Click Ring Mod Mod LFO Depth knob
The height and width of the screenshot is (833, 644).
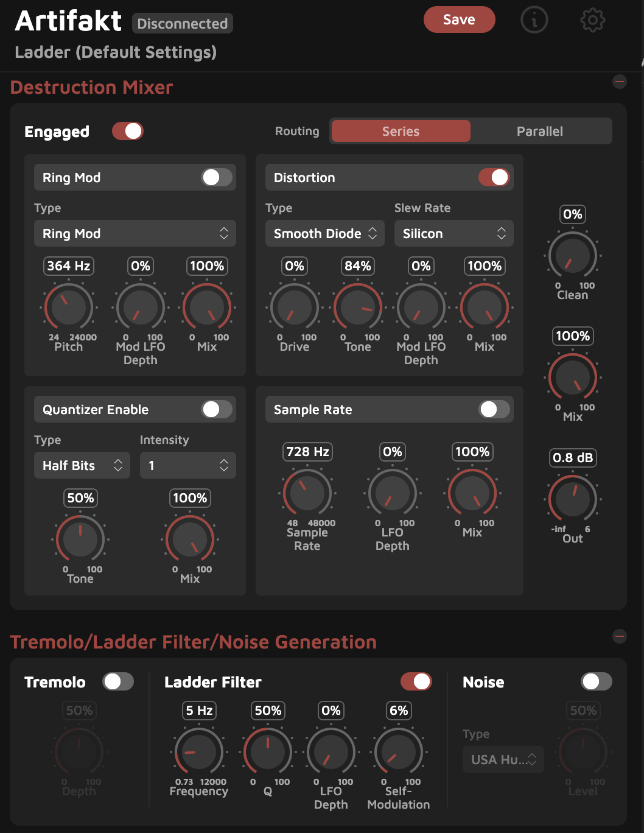[x=141, y=308]
